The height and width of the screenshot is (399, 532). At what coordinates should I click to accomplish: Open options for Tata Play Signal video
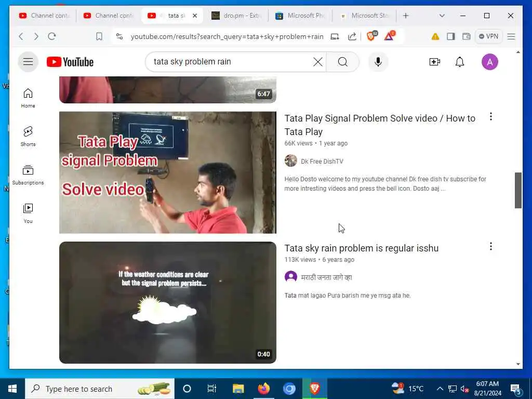pos(490,117)
